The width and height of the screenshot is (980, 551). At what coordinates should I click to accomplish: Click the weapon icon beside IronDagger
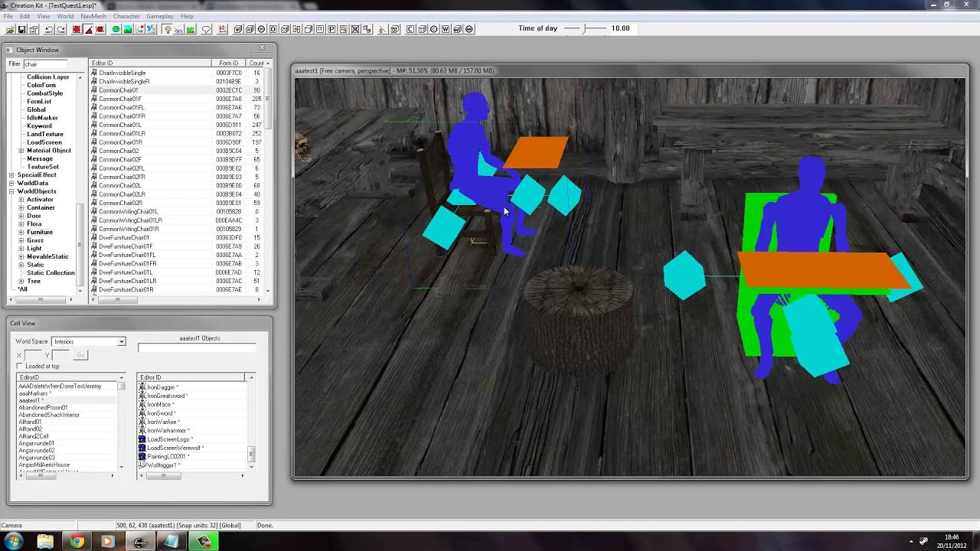tap(142, 387)
